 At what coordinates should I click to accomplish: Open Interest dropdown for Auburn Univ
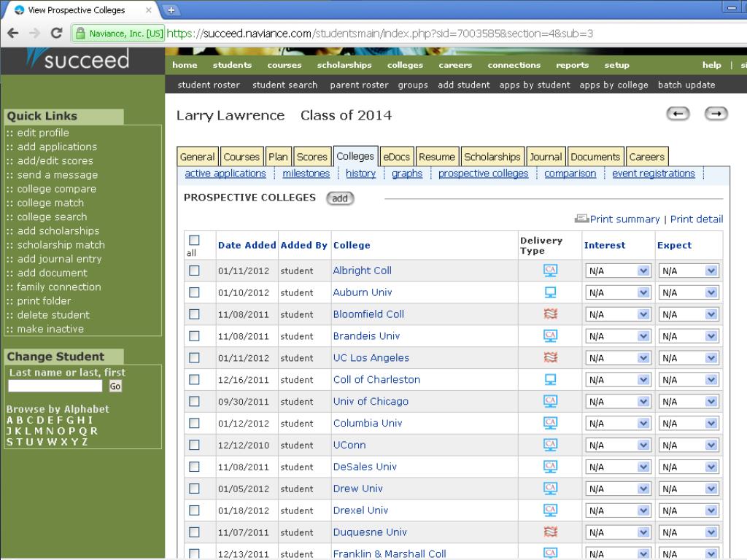(x=618, y=293)
